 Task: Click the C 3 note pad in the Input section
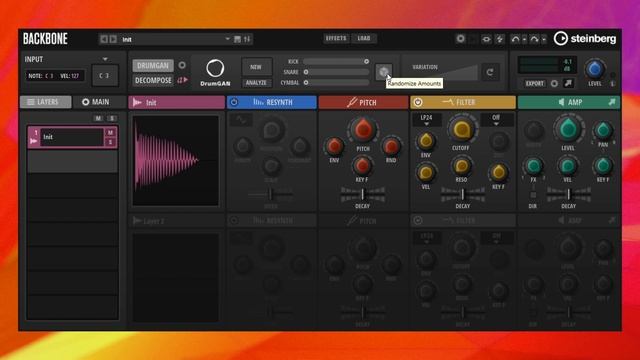pyautogui.click(x=105, y=75)
